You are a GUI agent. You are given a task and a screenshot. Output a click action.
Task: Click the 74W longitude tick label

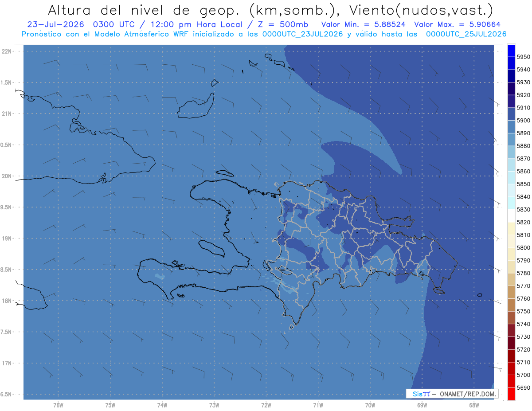tap(162, 405)
